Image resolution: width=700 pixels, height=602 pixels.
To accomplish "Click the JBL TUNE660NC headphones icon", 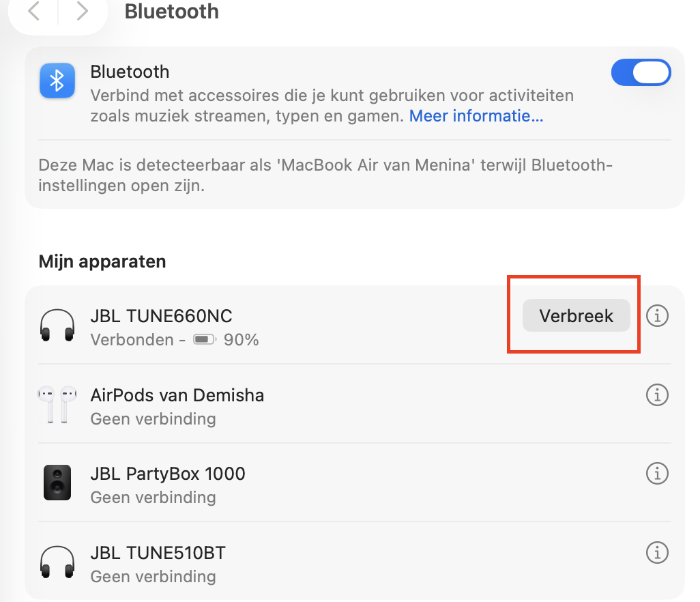I will tap(57, 327).
